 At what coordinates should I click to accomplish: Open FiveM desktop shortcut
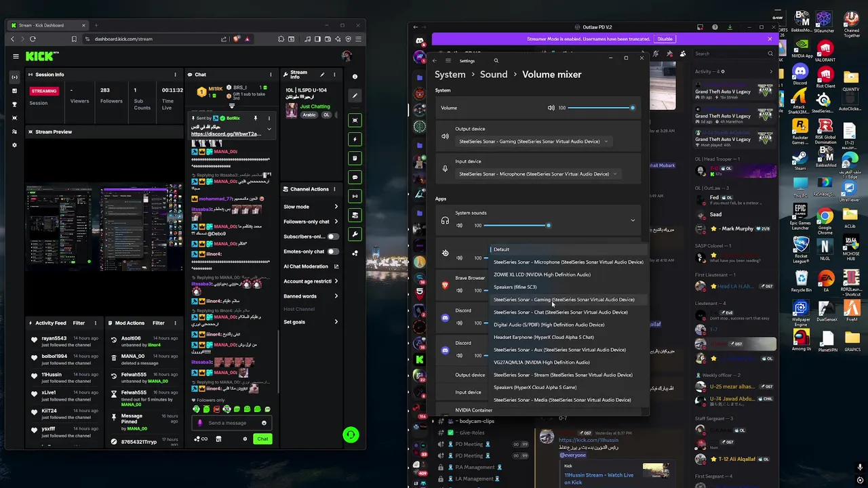click(x=852, y=310)
